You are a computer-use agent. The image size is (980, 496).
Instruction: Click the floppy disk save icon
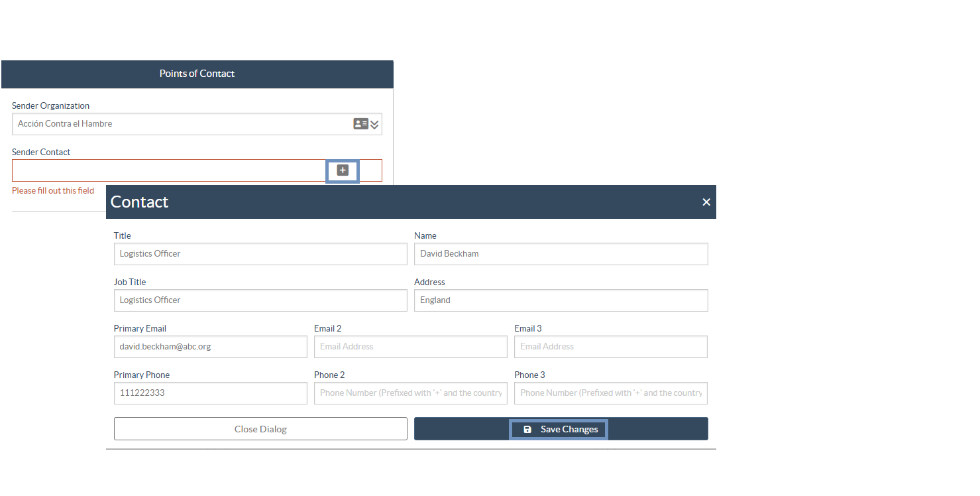(x=527, y=430)
